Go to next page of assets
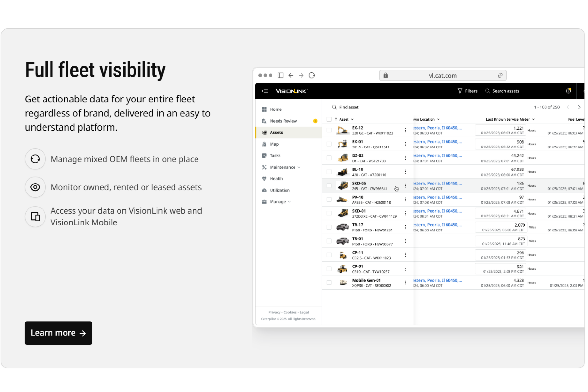 pos(579,107)
